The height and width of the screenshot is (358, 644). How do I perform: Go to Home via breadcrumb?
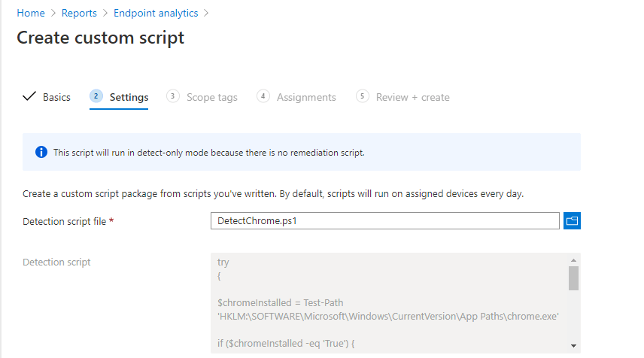tap(31, 13)
